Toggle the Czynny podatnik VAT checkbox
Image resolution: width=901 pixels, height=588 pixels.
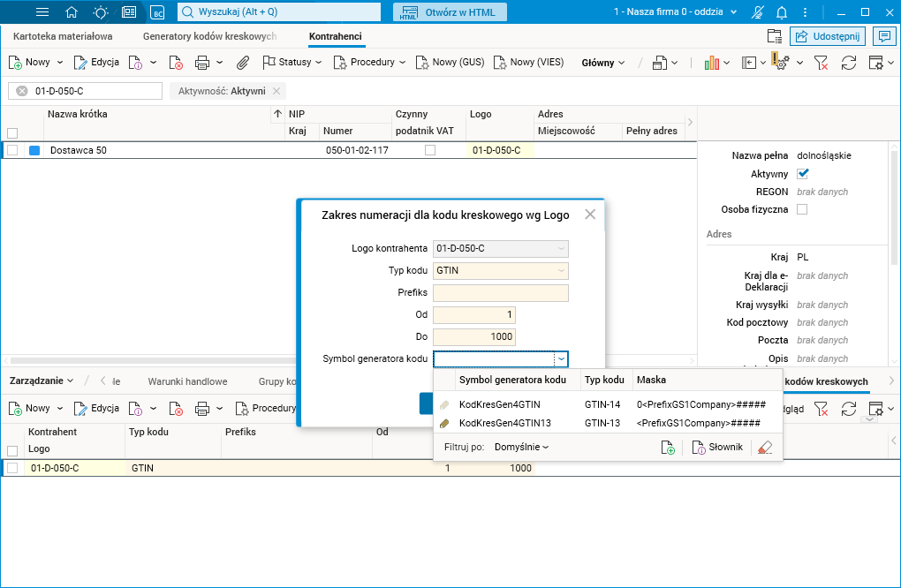coord(430,150)
